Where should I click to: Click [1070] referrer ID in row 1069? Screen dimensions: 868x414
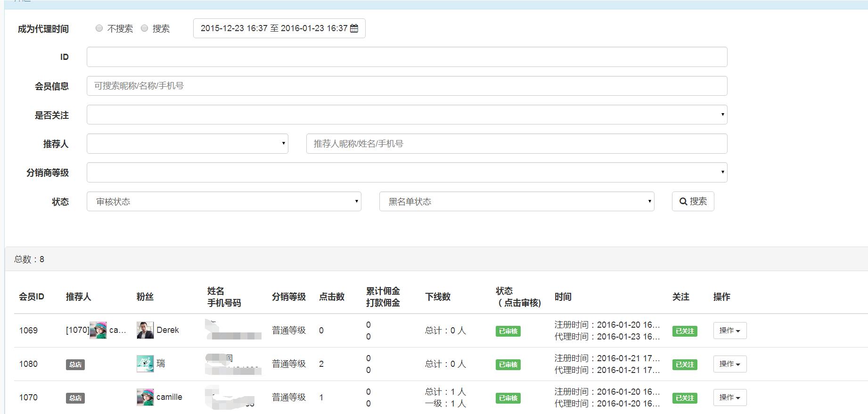pyautogui.click(x=77, y=330)
